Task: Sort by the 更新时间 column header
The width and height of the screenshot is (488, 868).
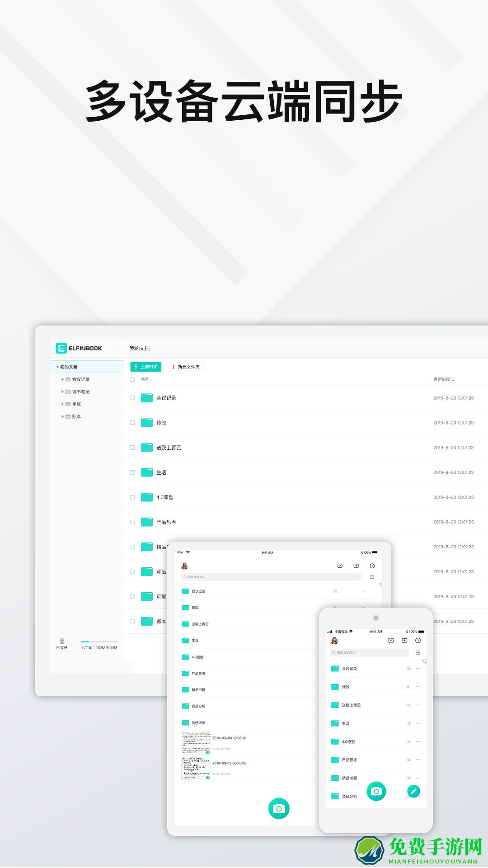Action: (444, 379)
